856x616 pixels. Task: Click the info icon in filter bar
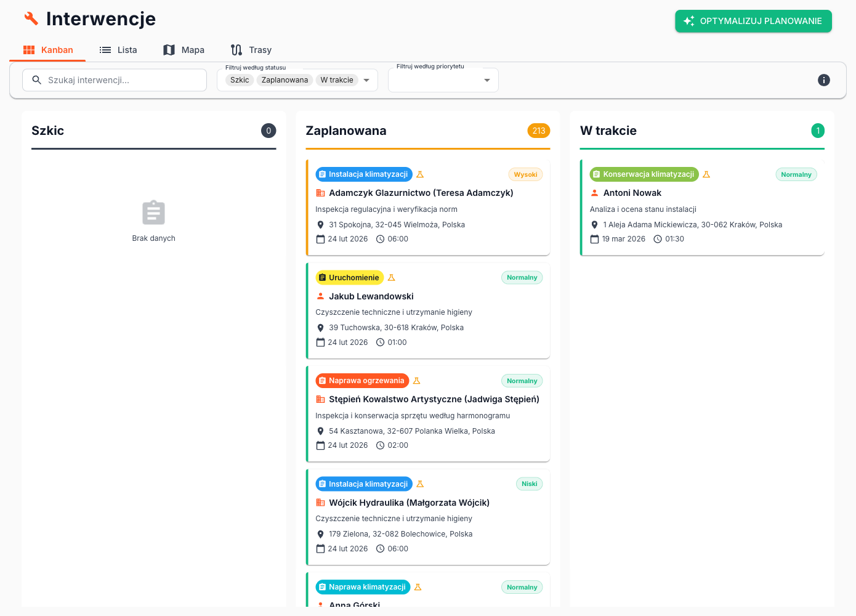(x=823, y=80)
